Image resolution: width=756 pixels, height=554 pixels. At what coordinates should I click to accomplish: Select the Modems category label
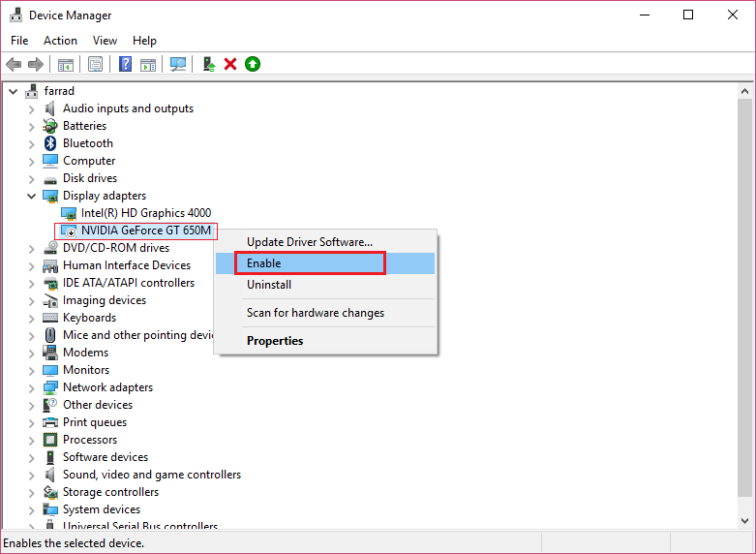point(86,353)
